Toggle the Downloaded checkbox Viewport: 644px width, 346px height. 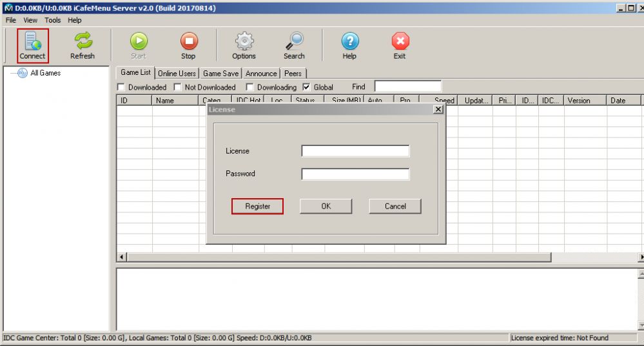pyautogui.click(x=121, y=86)
